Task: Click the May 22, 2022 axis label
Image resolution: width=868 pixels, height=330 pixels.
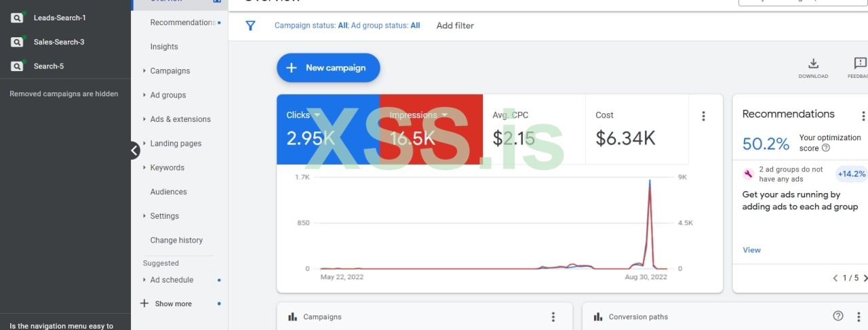Action: tap(342, 277)
